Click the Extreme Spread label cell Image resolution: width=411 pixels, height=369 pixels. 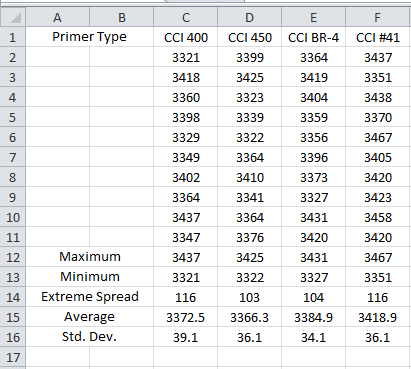(x=89, y=297)
